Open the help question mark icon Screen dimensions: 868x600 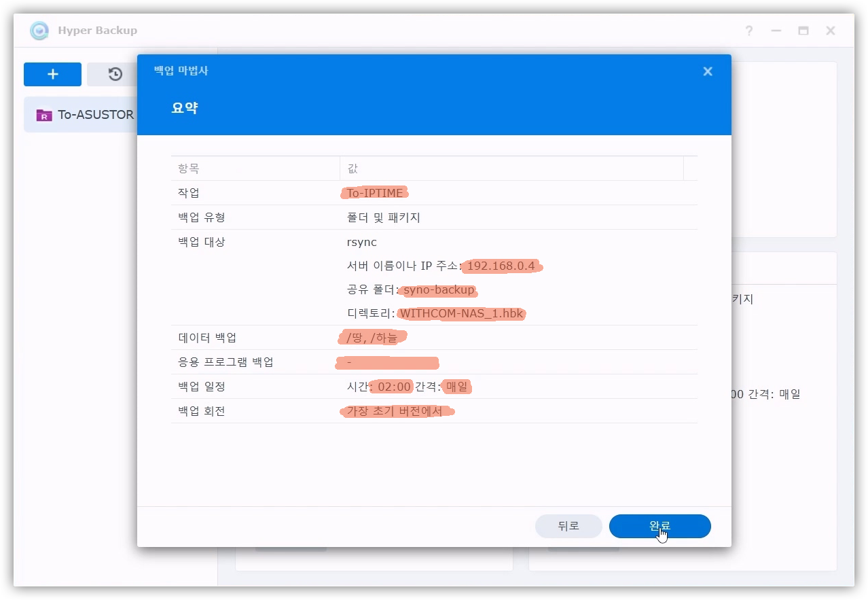pyautogui.click(x=748, y=31)
